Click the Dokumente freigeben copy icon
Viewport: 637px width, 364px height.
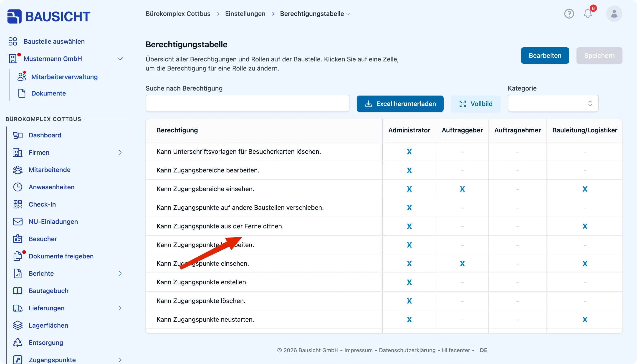[18, 256]
